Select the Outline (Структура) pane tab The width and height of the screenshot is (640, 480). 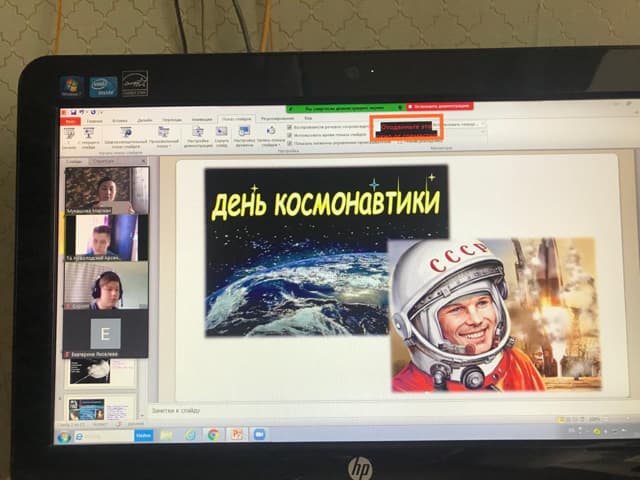(103, 162)
